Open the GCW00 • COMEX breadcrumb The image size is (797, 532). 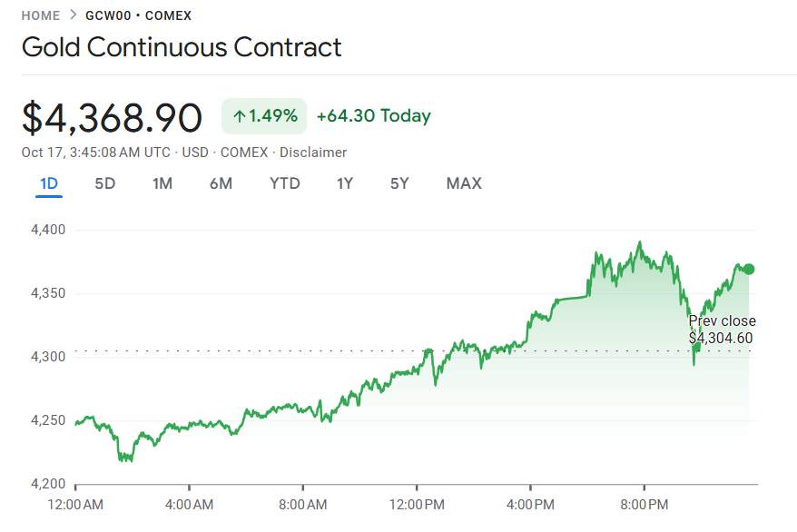tap(138, 15)
